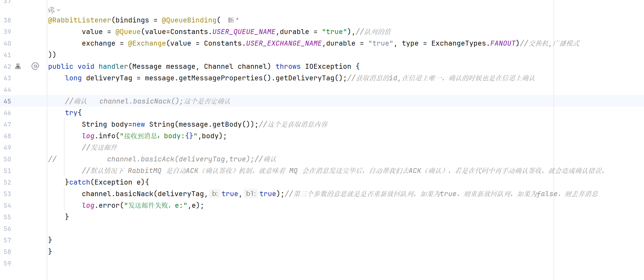Click the try keyword on line 46
The height and width of the screenshot is (280, 644).
click(x=71, y=113)
